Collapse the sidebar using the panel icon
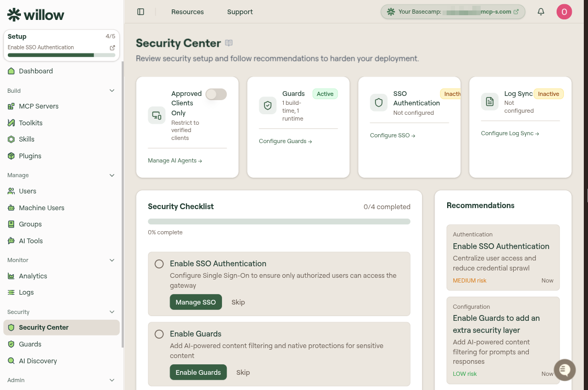The image size is (588, 390). [x=141, y=12]
